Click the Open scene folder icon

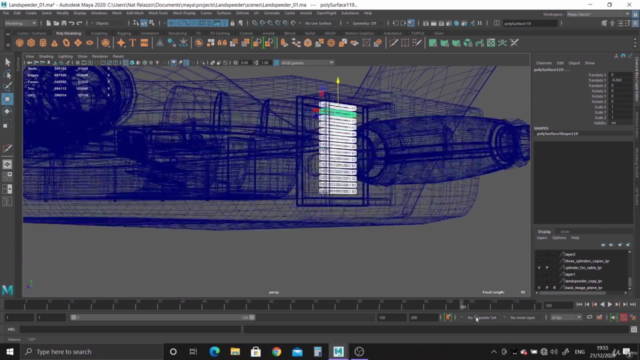56,23
